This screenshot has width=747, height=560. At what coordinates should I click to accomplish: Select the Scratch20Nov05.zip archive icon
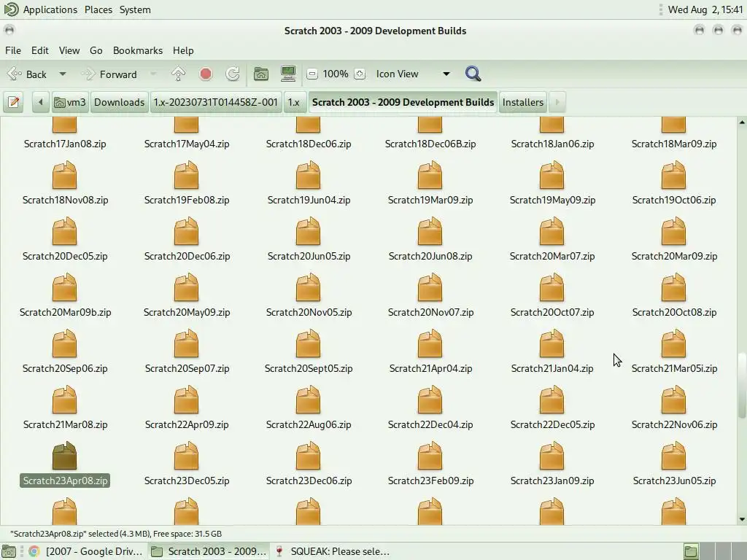point(309,287)
